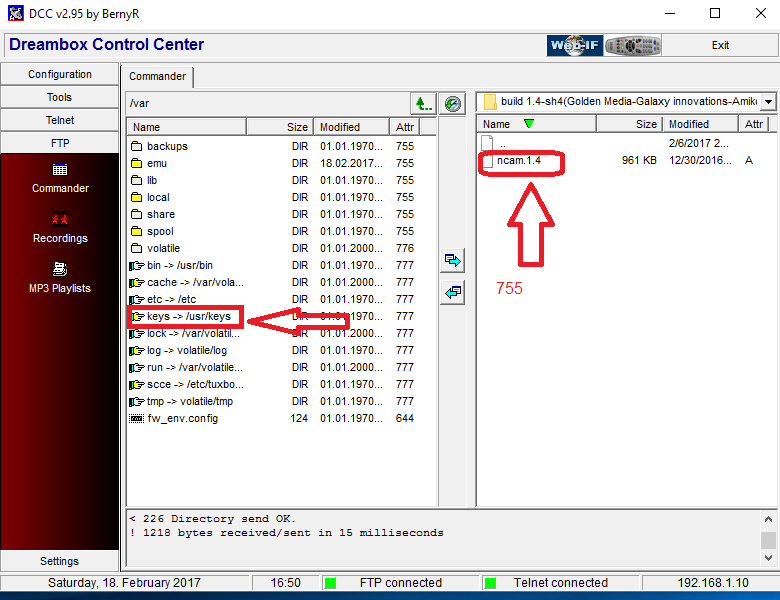Open the FTP section
Viewport: 780px width, 600px height.
click(60, 143)
